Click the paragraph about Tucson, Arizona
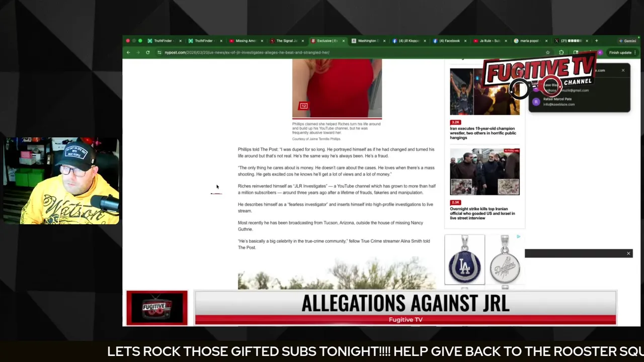This screenshot has width=644, height=362. pos(331,226)
